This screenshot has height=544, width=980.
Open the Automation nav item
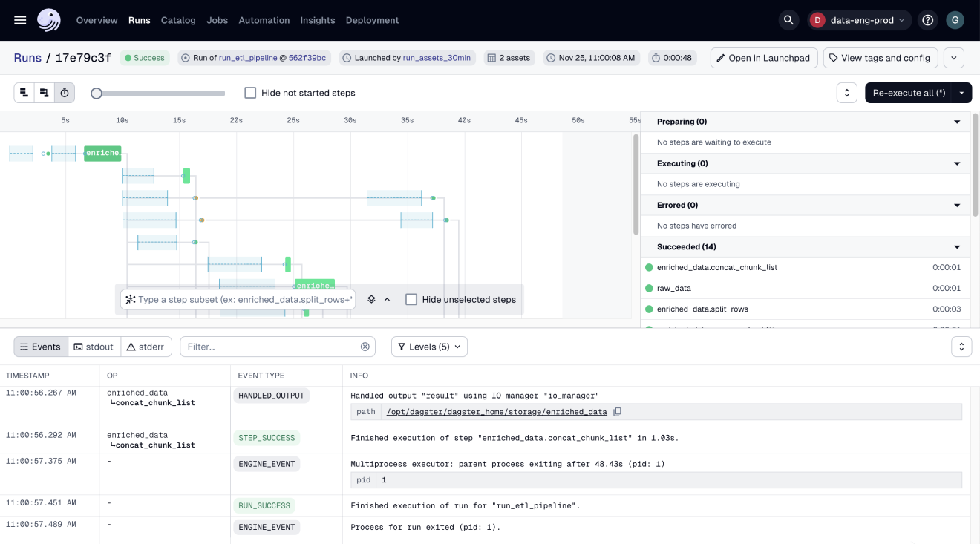coord(264,20)
